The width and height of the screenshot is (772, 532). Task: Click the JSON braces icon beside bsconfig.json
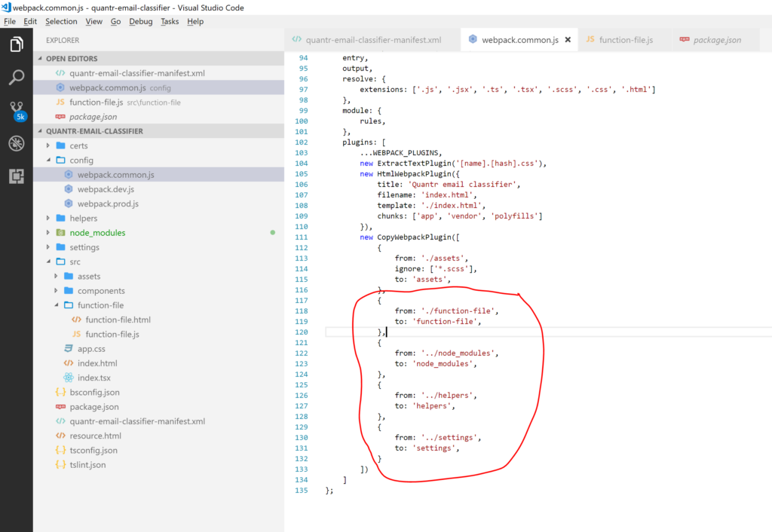coord(60,393)
